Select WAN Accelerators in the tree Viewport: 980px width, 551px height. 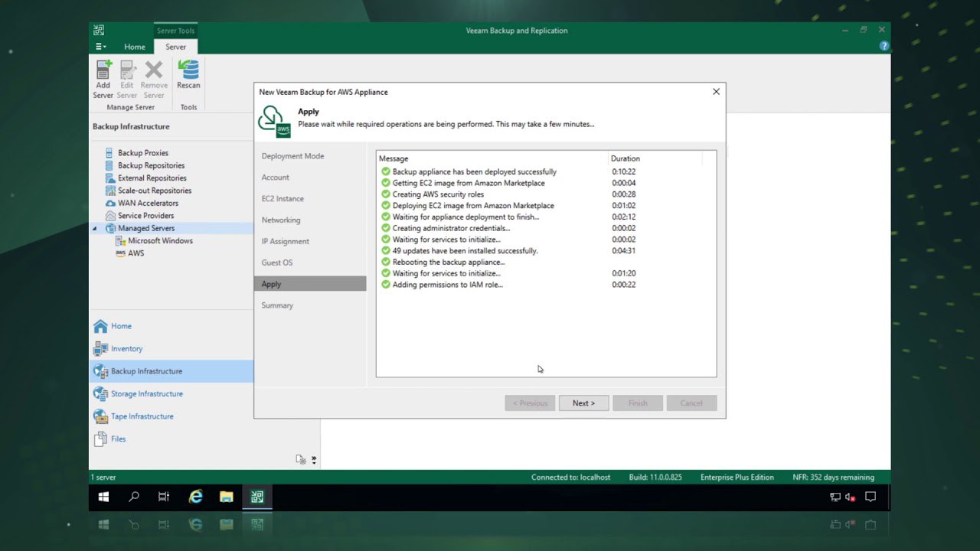click(148, 203)
